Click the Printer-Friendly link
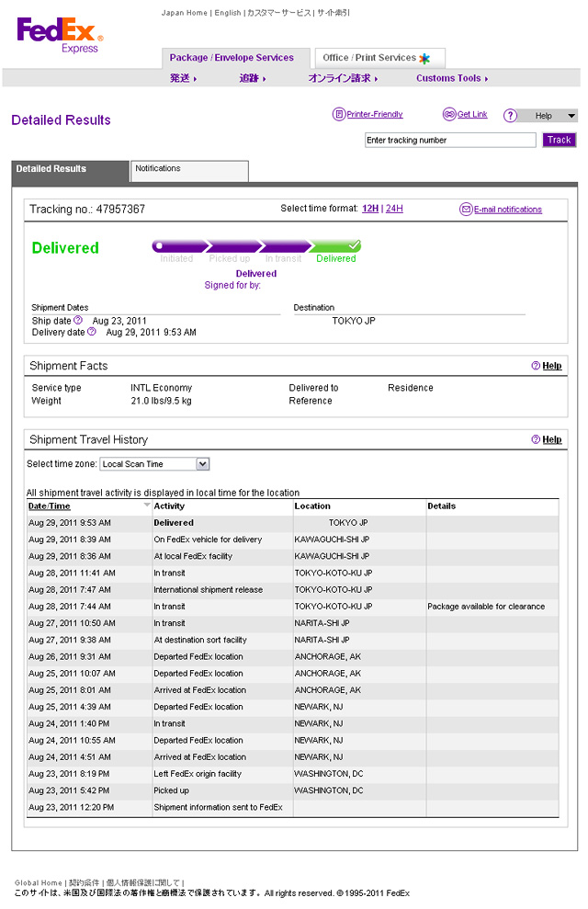The image size is (588, 909). coord(375,114)
